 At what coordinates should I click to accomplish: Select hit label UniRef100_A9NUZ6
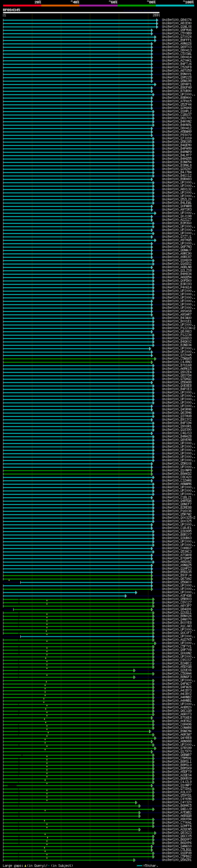[176, 43]
